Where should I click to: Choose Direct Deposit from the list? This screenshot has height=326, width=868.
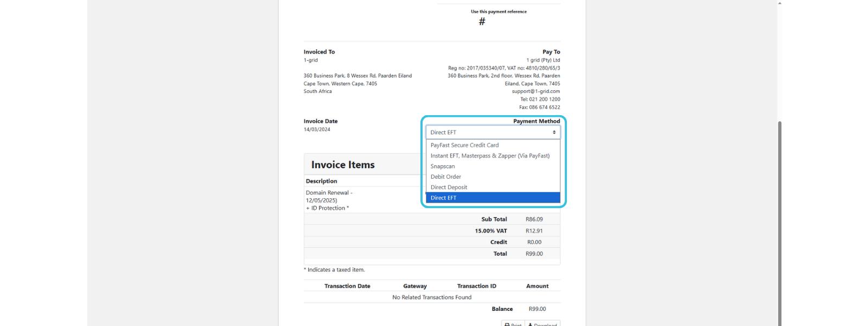pos(449,187)
